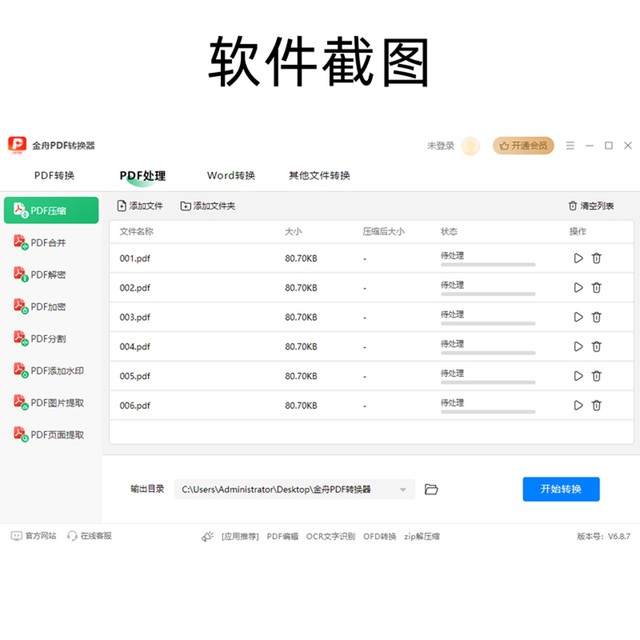640x640 pixels.
Task: Click the announcement megaphone icon
Action: 207,536
